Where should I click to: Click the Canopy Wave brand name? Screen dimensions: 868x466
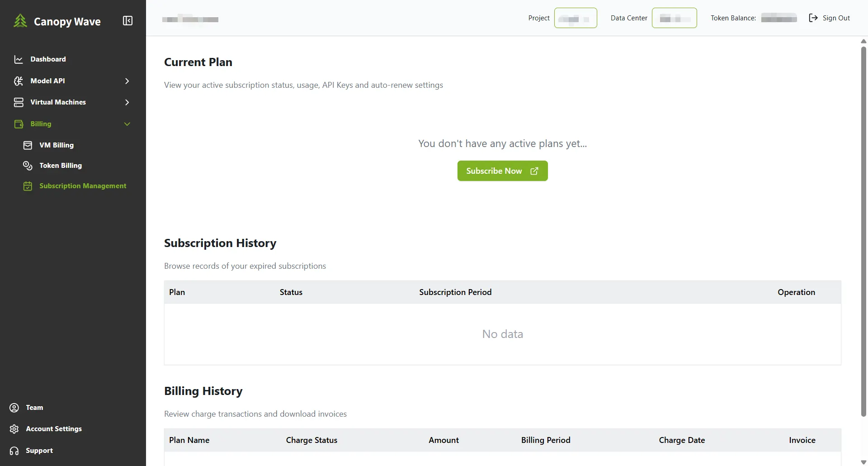click(x=67, y=21)
